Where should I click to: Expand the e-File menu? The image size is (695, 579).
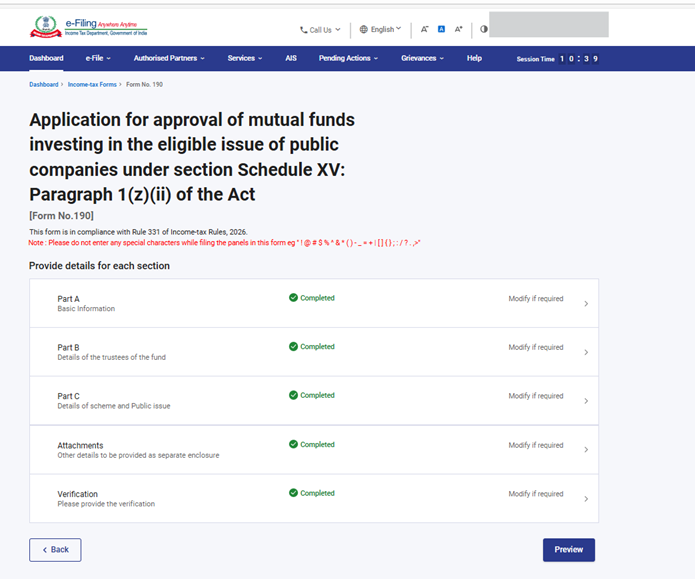coord(97,58)
